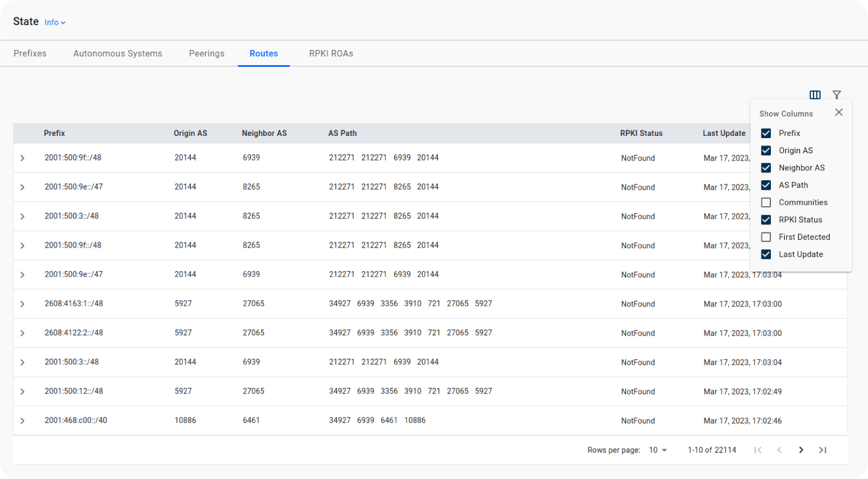Switch to the RPKI ROAs tab
This screenshot has width=868, height=479.
click(x=331, y=53)
